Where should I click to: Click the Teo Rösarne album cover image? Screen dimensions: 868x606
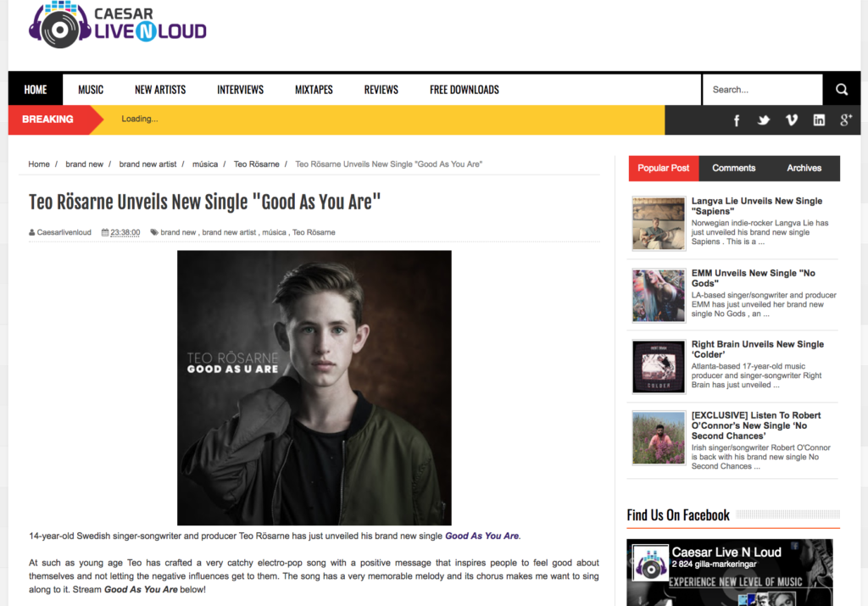314,387
